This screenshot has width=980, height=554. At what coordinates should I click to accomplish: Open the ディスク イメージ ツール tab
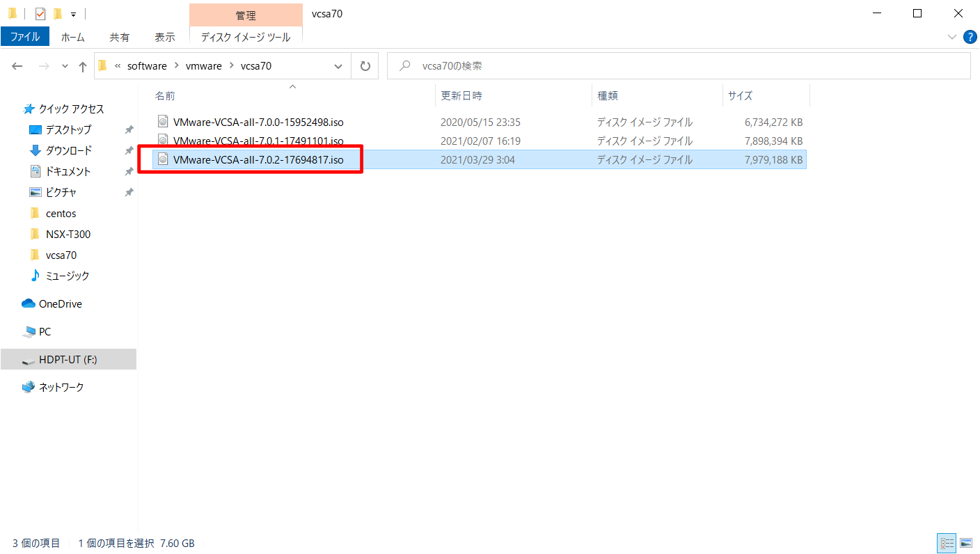pyautogui.click(x=246, y=37)
